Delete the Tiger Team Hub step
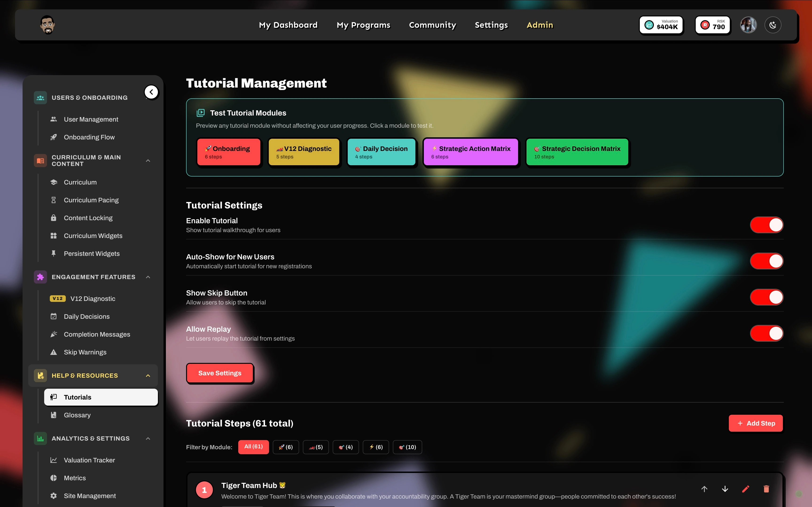 766,489
